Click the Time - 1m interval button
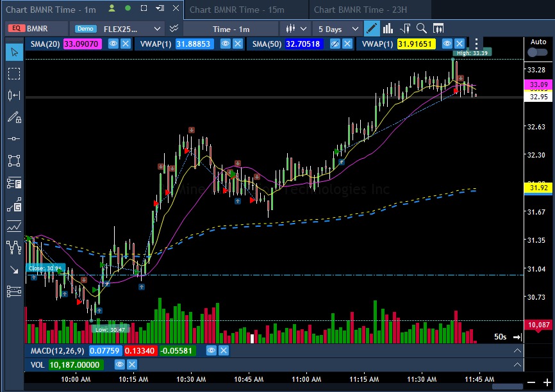The height and width of the screenshot is (392, 555). [x=231, y=29]
